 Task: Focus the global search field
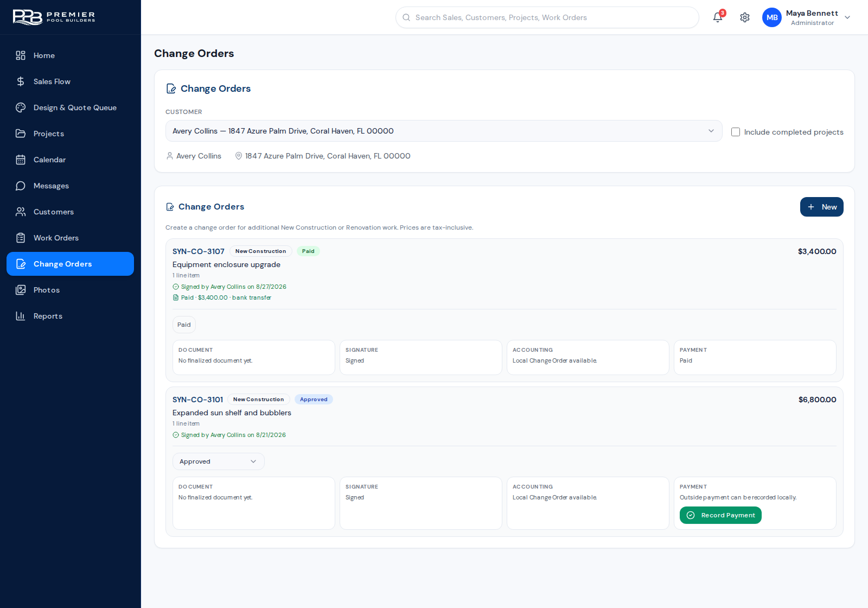point(547,17)
